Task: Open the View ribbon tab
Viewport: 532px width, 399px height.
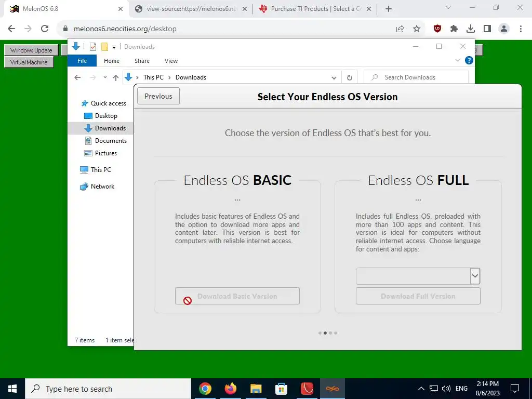Action: pos(171,61)
